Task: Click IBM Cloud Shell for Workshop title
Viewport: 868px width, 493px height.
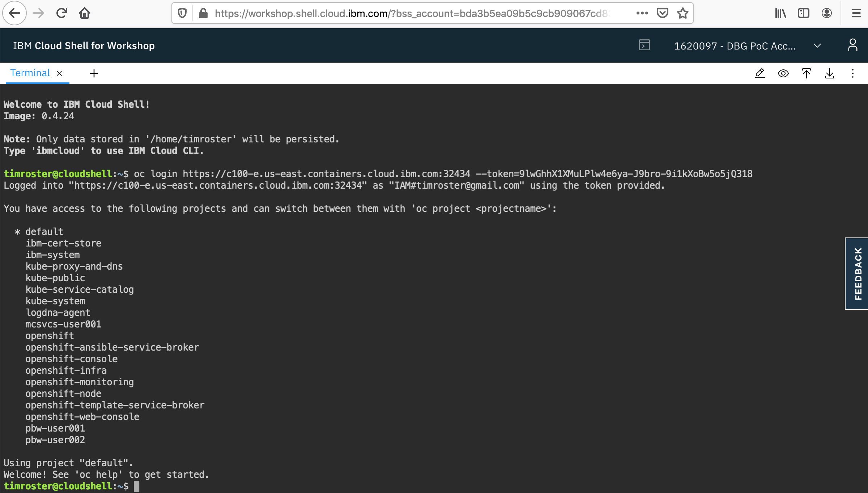Action: tap(84, 46)
